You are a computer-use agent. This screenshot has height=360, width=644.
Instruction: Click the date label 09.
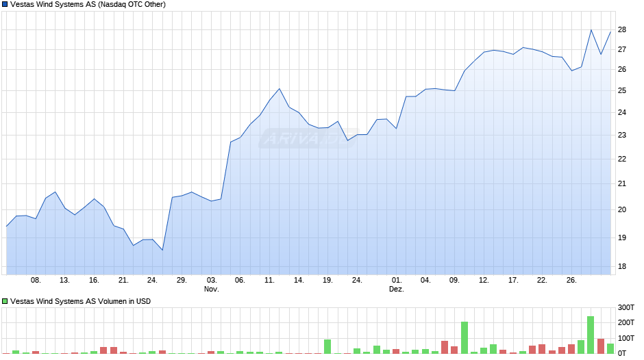click(454, 280)
